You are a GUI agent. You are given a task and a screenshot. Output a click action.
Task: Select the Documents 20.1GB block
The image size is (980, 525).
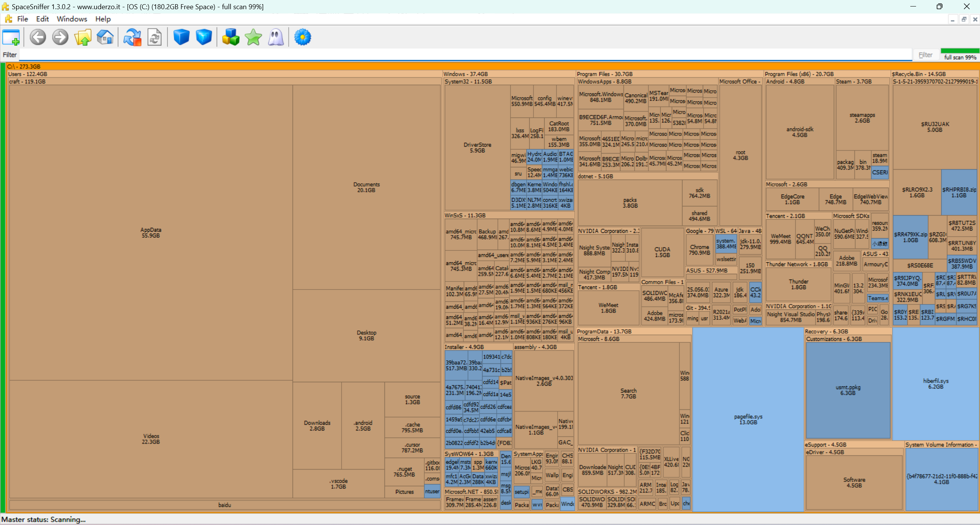pos(366,187)
